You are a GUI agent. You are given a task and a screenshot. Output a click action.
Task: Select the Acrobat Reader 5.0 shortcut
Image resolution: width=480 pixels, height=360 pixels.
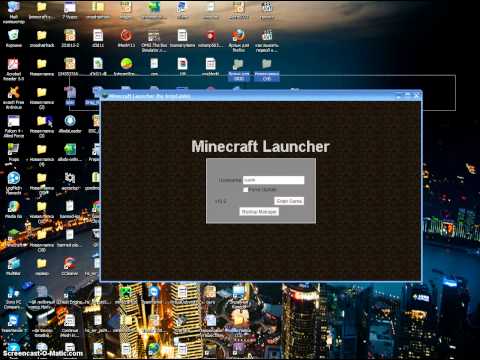pos(13,69)
